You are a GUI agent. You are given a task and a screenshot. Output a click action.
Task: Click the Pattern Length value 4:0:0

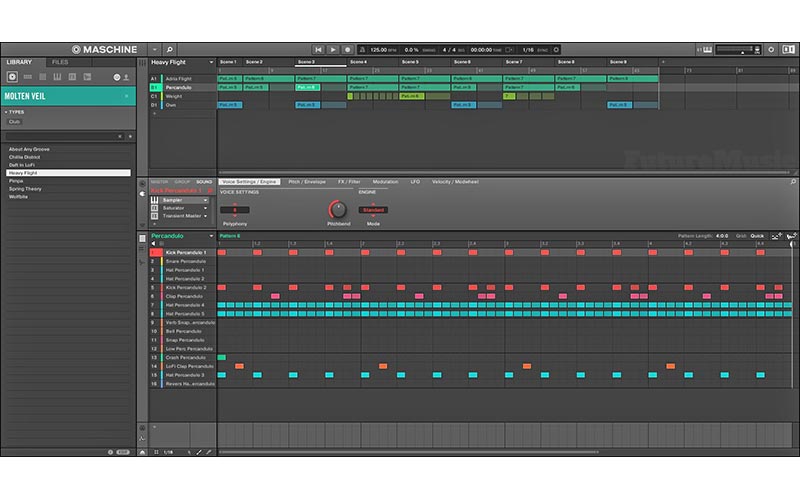tap(722, 236)
